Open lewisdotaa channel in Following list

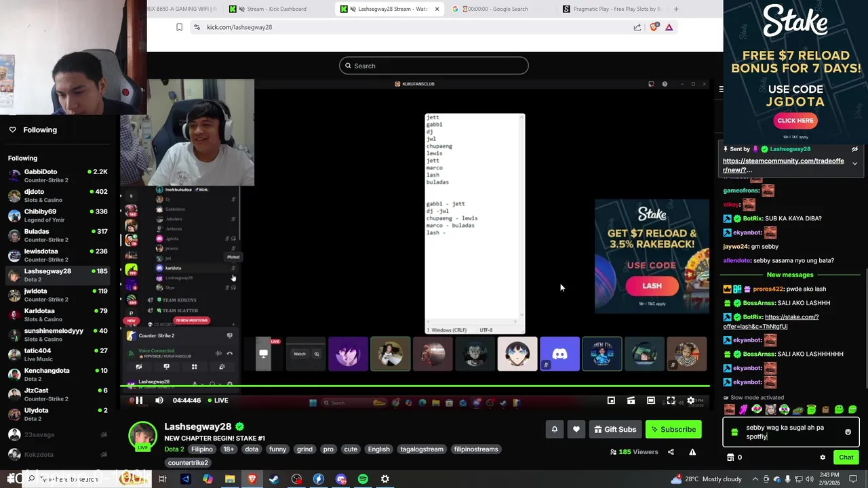click(58, 255)
